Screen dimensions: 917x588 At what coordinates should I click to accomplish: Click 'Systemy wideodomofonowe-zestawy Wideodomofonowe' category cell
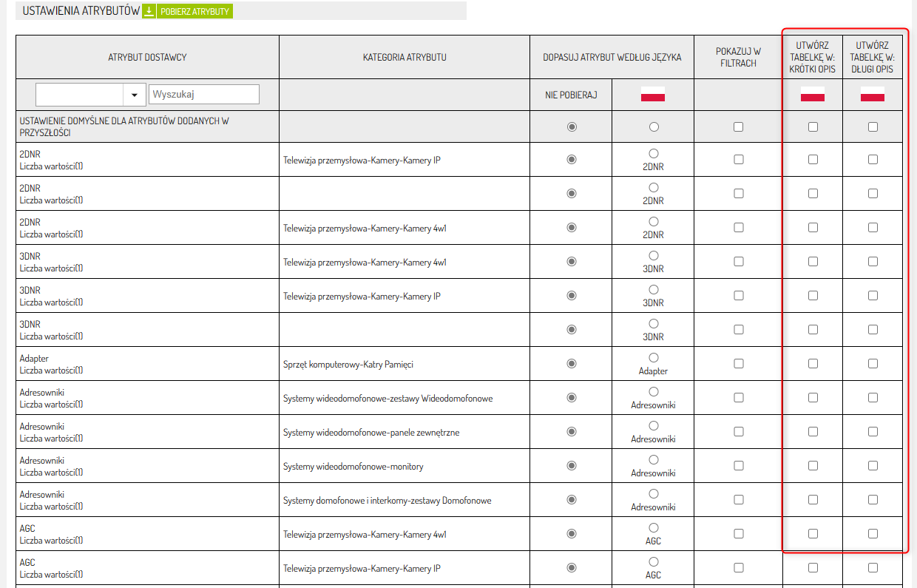[405, 398]
